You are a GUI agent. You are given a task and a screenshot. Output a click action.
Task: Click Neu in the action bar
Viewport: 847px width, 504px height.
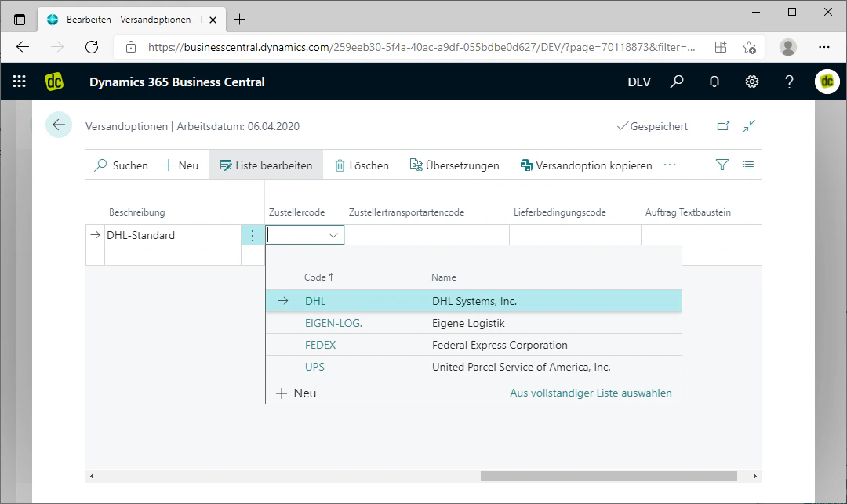(180, 165)
